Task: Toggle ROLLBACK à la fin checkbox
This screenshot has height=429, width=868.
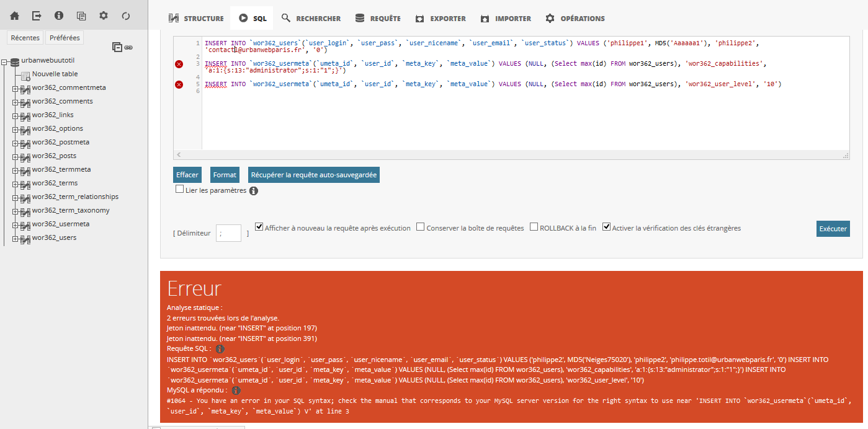Action: pyautogui.click(x=534, y=228)
